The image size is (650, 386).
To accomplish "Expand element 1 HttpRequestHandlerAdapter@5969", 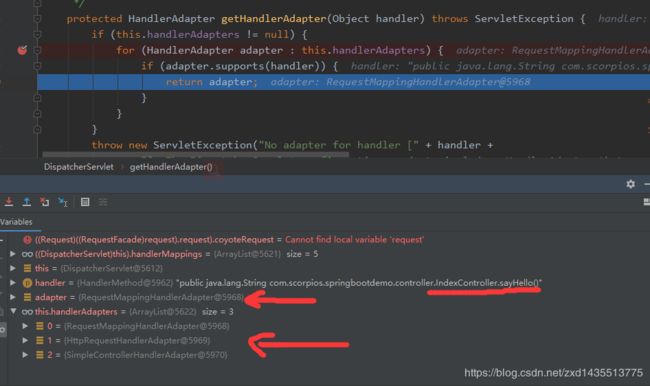I will pos(25,340).
